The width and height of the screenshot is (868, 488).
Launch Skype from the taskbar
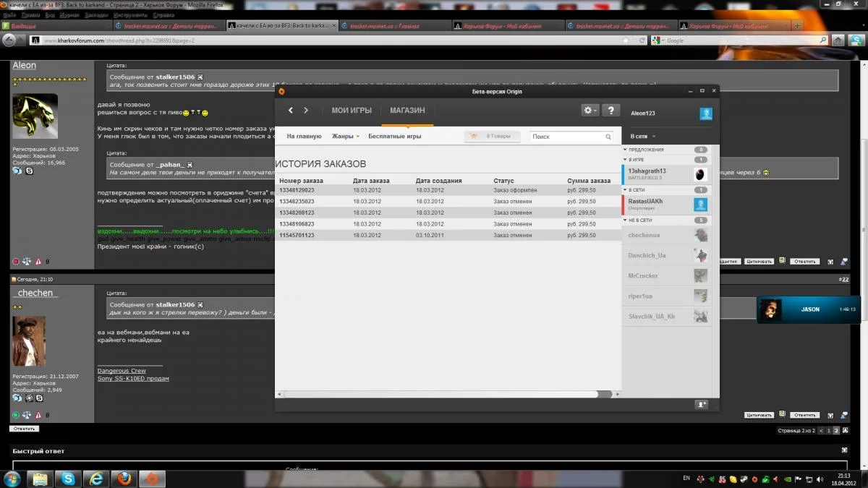pos(68,479)
